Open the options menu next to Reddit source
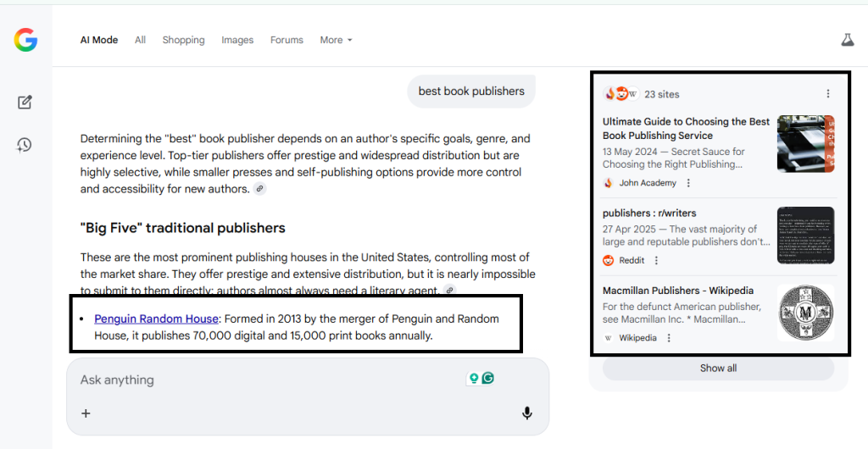 point(656,260)
